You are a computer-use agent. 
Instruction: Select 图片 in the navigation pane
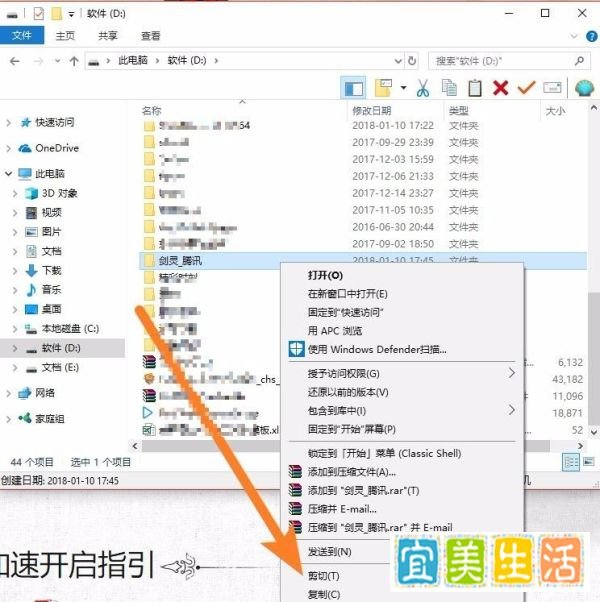pos(51,232)
